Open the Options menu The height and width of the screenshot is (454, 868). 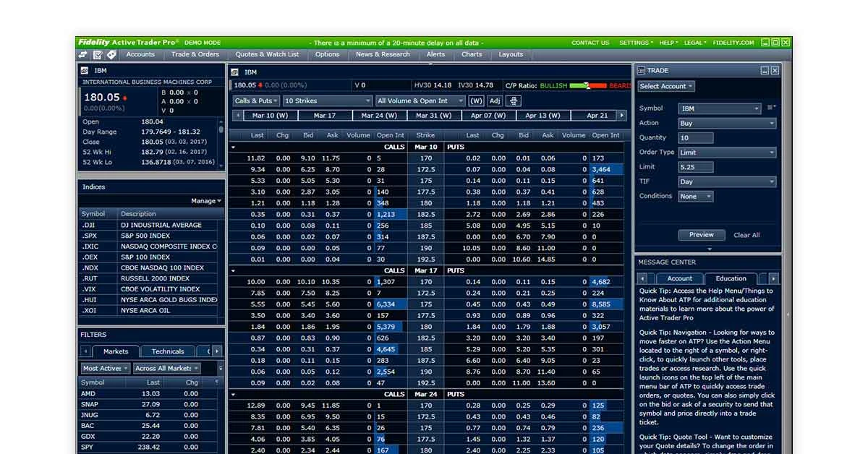tap(327, 54)
